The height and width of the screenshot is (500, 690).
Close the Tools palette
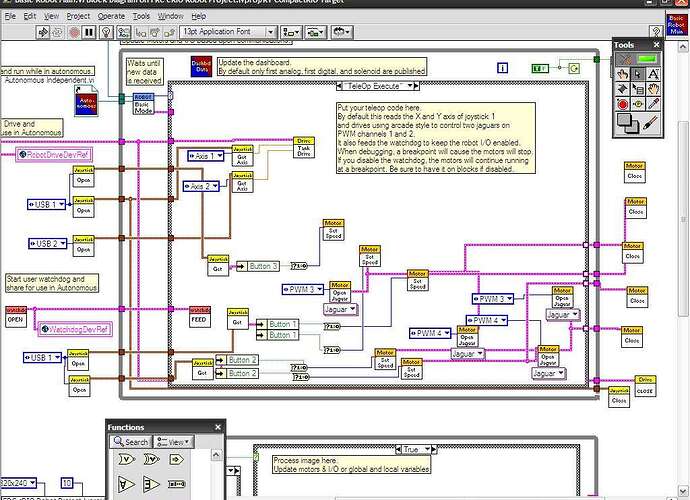click(x=657, y=45)
